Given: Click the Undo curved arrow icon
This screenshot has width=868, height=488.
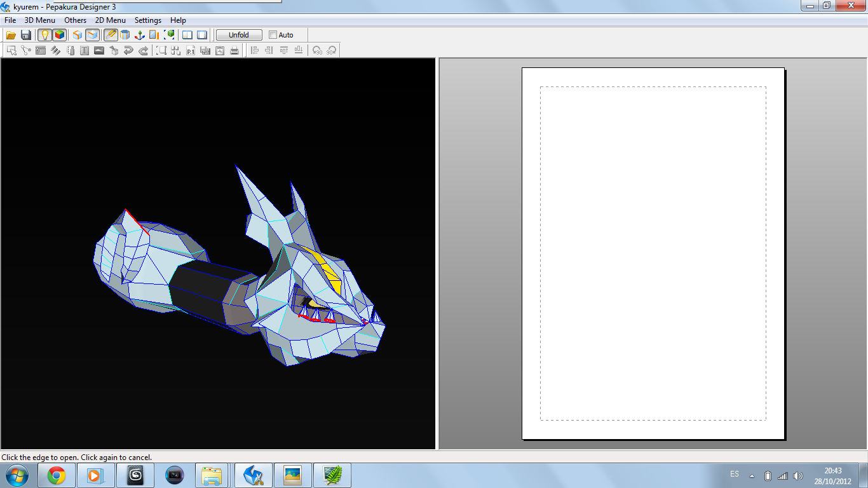Looking at the screenshot, I should (x=128, y=50).
